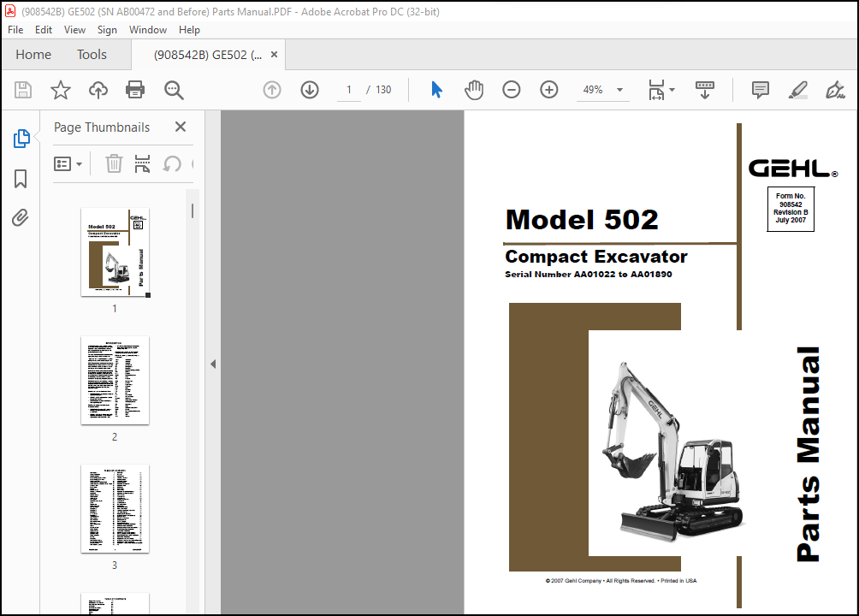Screen dimensions: 859x616
Task: Print the document
Action: pyautogui.click(x=135, y=90)
